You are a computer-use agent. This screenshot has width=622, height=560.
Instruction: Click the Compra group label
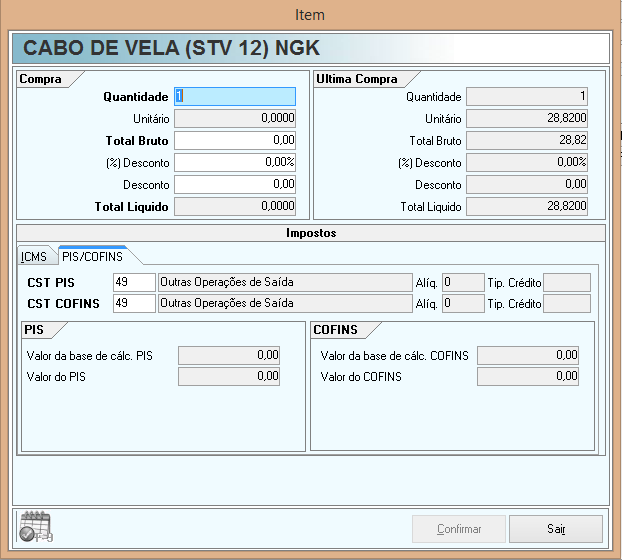[40, 79]
